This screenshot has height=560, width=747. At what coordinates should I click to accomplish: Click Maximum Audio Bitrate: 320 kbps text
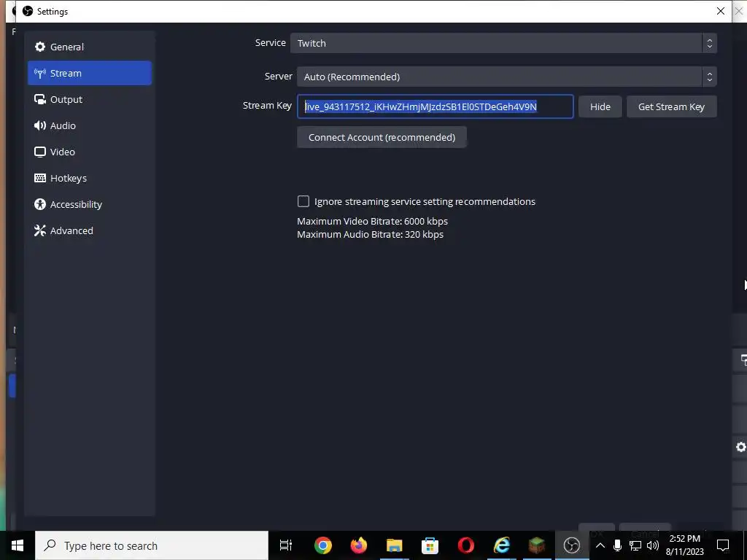[370, 234]
